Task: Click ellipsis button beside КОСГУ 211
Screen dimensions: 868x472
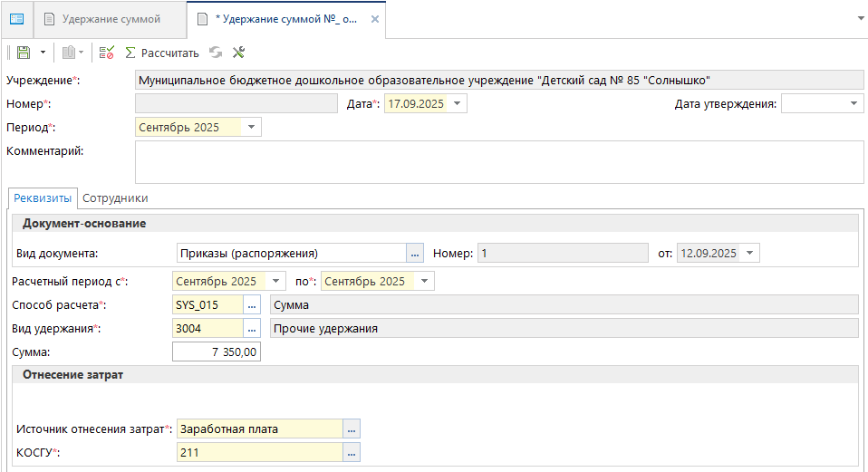Action: point(352,451)
